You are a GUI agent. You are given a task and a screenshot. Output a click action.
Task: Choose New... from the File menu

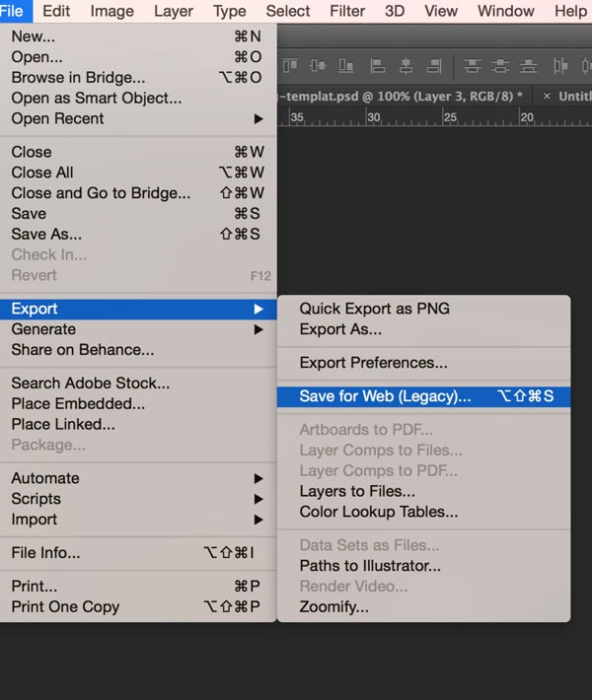click(138, 36)
